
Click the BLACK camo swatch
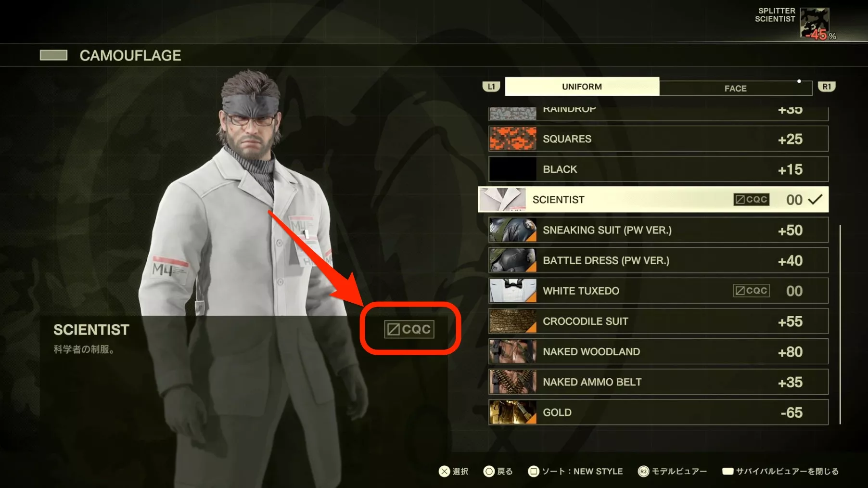coord(512,169)
